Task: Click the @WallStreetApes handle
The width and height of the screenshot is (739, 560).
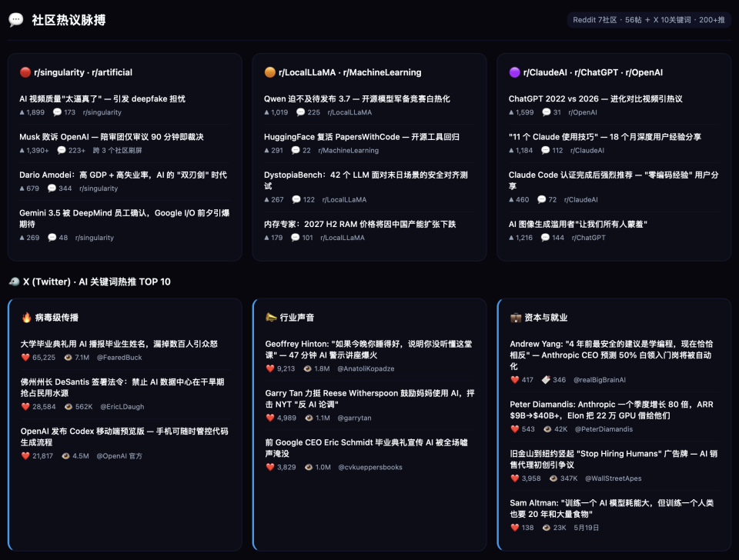Action: click(x=614, y=478)
